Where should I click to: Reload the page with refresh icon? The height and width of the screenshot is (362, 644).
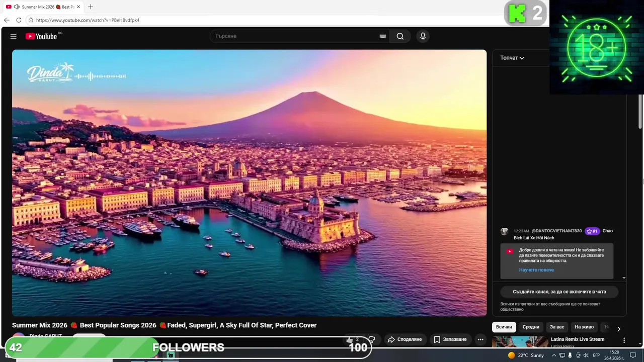[x=19, y=20]
